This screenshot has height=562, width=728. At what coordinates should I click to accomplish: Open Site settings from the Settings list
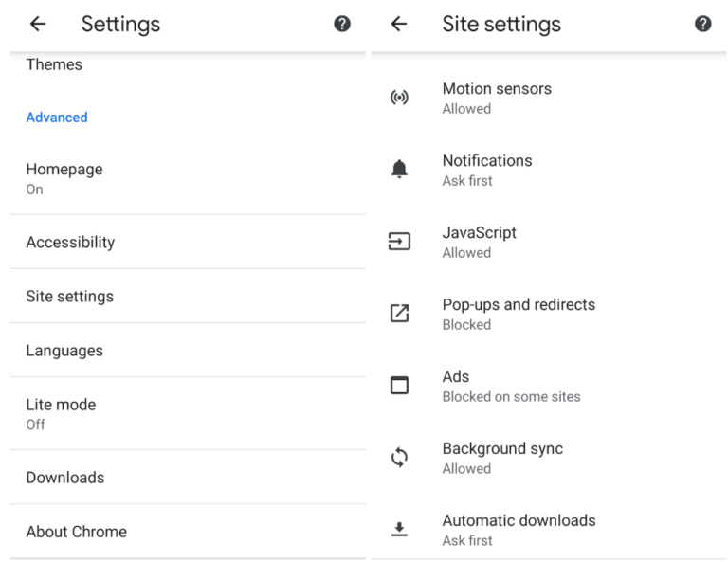click(69, 297)
